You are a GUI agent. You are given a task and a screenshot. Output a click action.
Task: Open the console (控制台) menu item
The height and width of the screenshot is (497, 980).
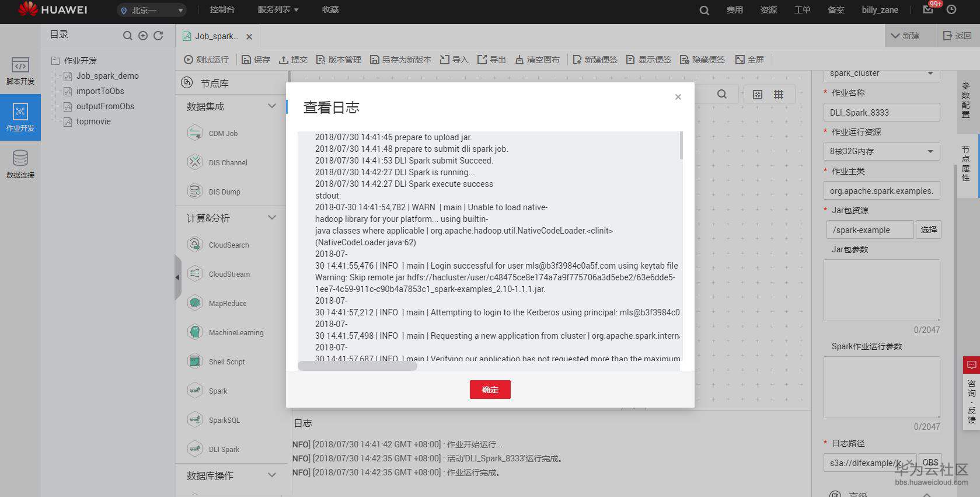[222, 10]
